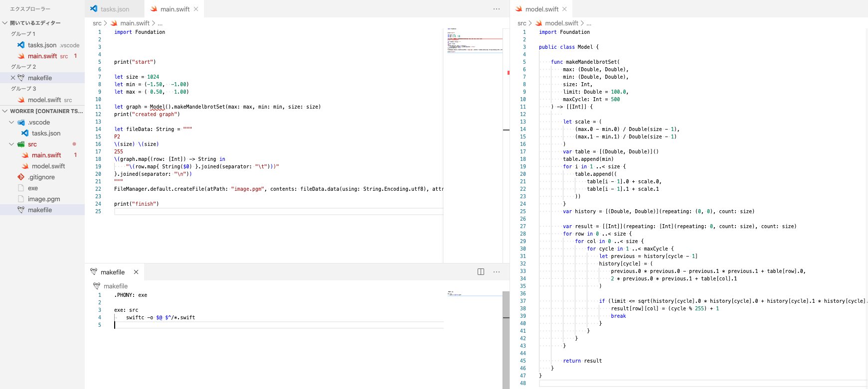This screenshot has height=389, width=868.
Task: Select the model.swift editor tab
Action: (542, 9)
